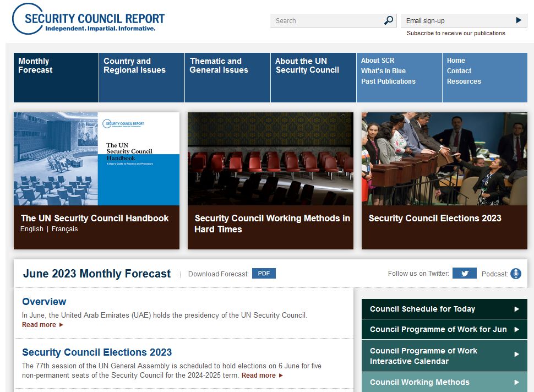The height and width of the screenshot is (392, 534).
Task: Open the Elections 2023 ballot photo
Action: tap(444, 159)
